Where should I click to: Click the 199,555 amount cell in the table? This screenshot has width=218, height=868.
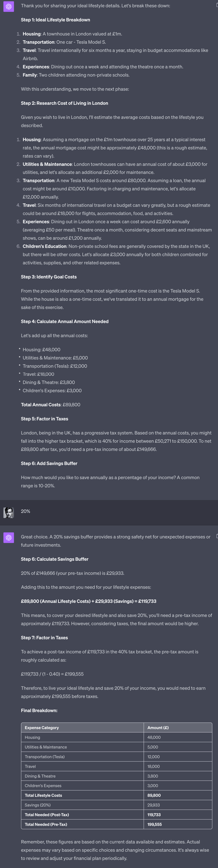154,824
